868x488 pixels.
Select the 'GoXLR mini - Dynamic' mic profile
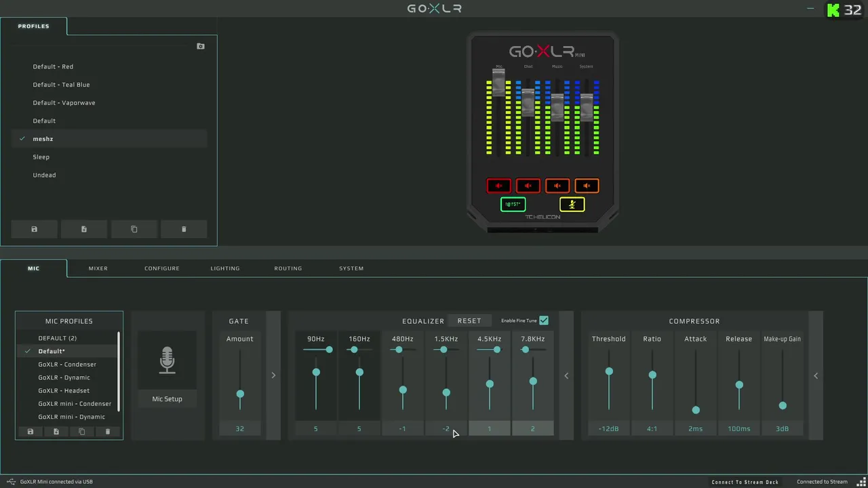(x=67, y=417)
